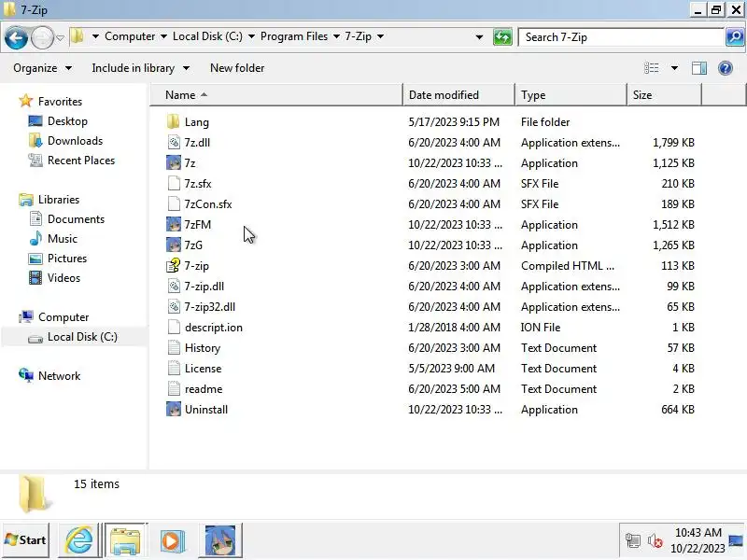Sort by Date modified column header
This screenshot has width=747, height=560.
(x=458, y=95)
